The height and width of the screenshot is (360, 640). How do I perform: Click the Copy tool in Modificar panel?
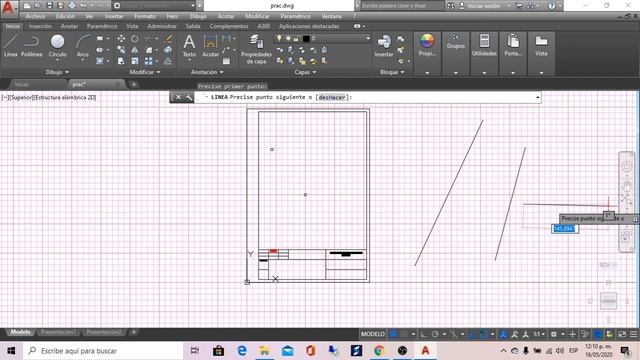click(121, 50)
